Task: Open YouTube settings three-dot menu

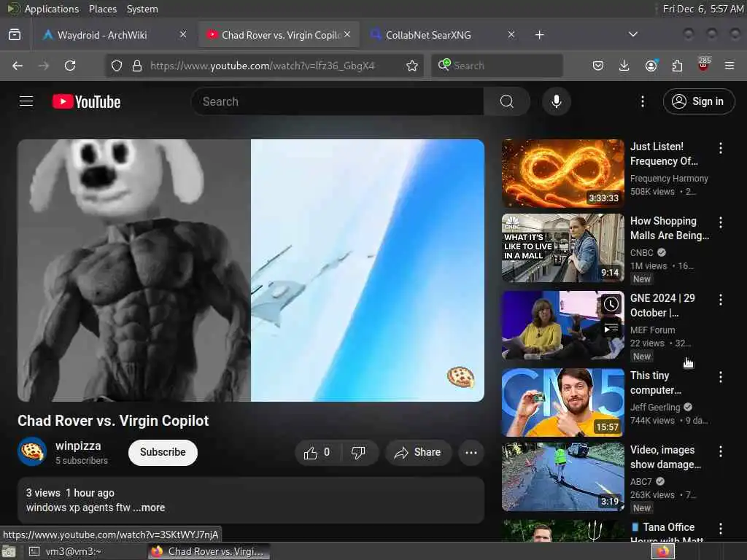Action: pyautogui.click(x=642, y=101)
